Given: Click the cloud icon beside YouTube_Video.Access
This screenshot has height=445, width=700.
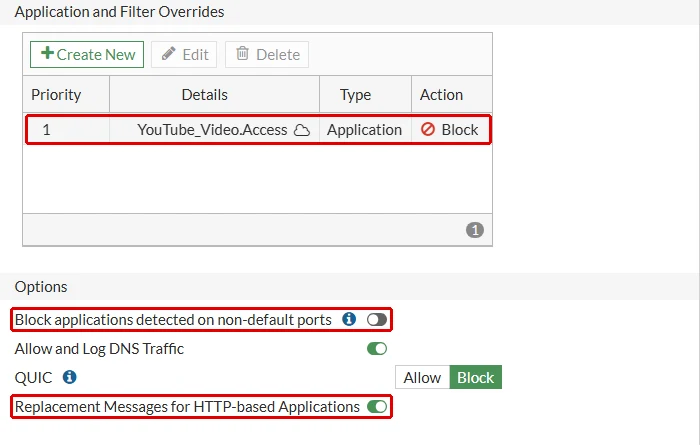Looking at the screenshot, I should (302, 130).
